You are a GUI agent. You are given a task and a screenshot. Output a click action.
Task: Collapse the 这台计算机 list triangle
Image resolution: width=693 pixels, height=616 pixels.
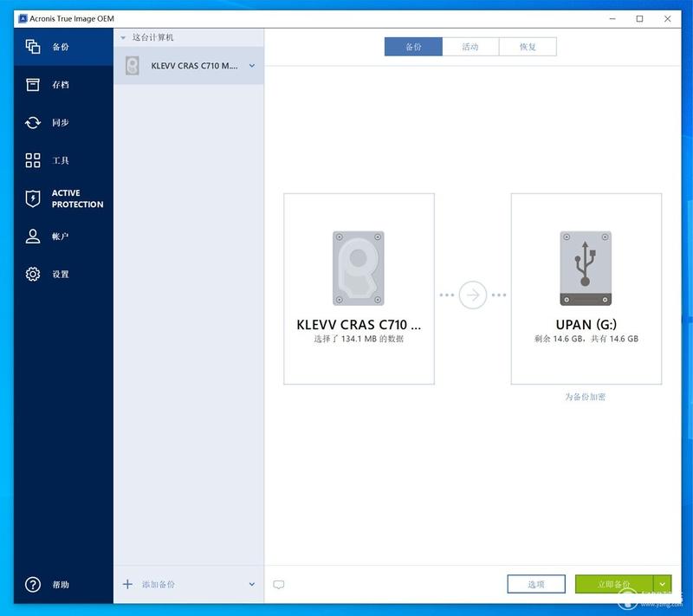tap(123, 37)
